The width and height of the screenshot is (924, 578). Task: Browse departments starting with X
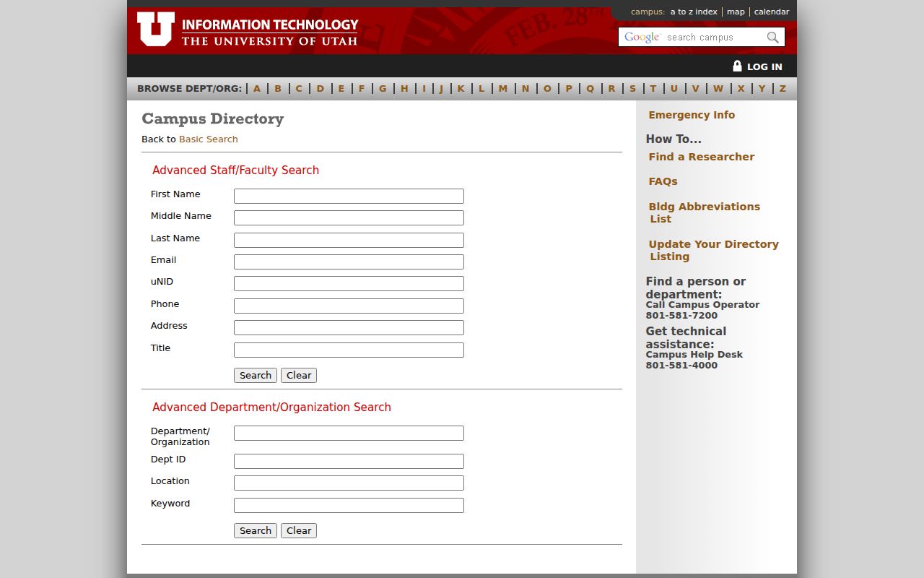coord(741,89)
